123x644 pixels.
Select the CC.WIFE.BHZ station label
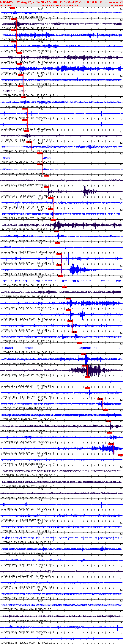(x=28, y=486)
